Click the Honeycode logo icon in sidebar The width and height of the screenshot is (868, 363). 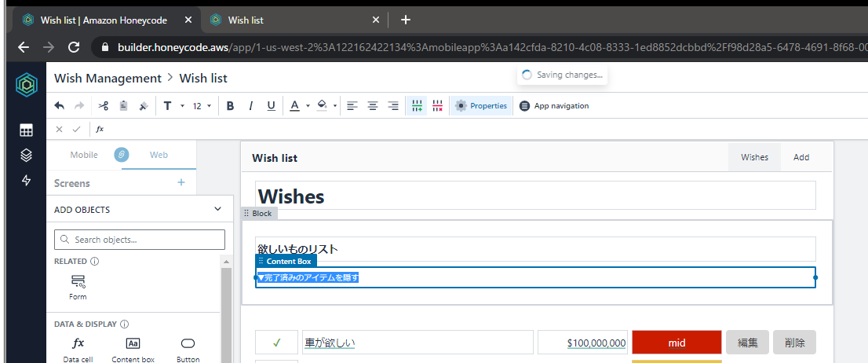point(26,85)
